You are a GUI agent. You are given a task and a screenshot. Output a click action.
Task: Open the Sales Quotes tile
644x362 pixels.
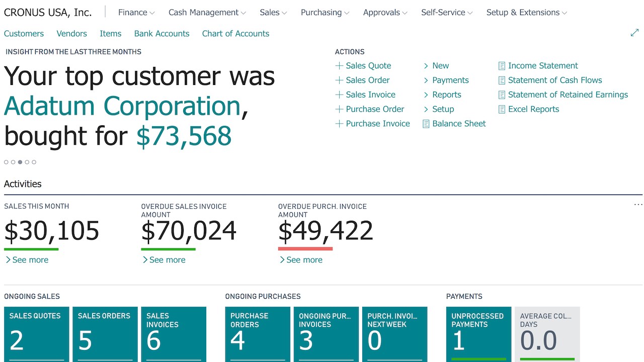[37, 334]
